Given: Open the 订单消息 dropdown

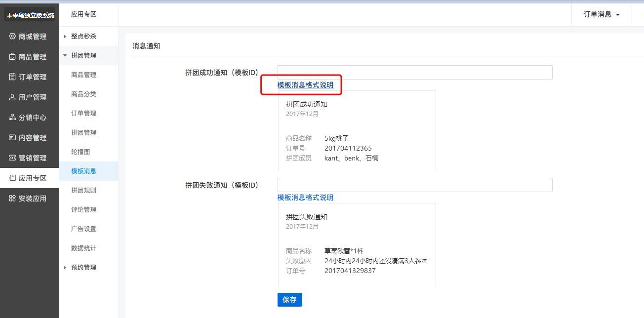Looking at the screenshot, I should pos(602,15).
